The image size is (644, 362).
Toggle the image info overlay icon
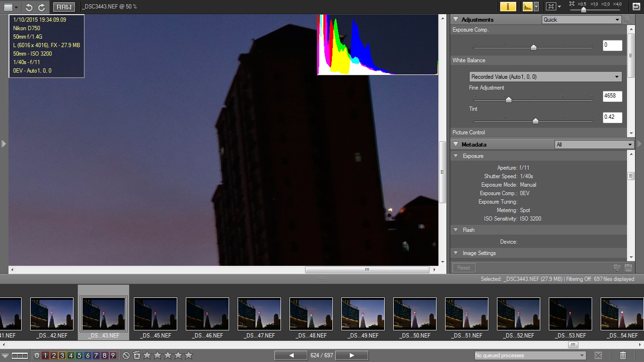coord(508,7)
